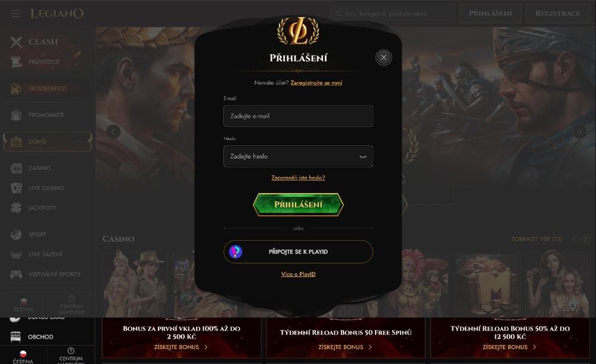Close the Přihlášení login dialog

click(383, 58)
